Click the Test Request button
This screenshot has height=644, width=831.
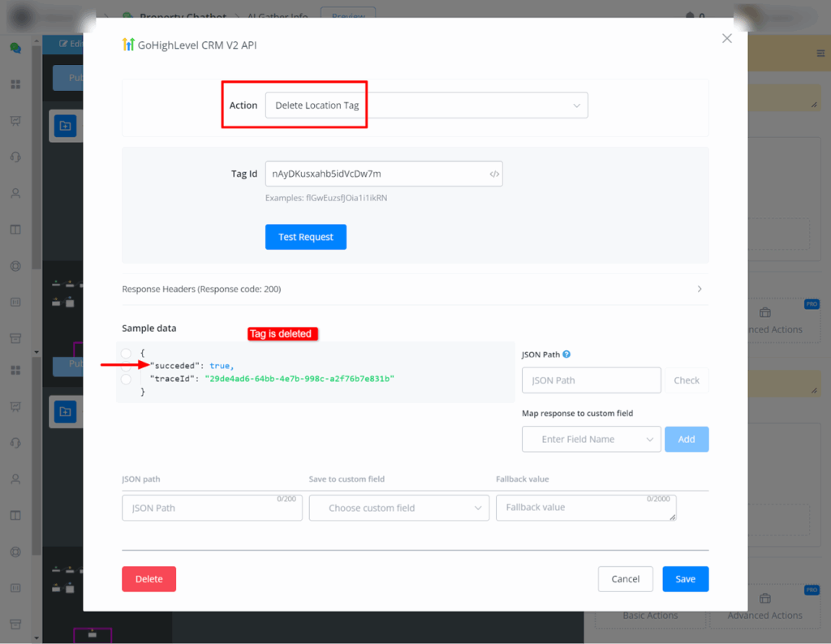coord(305,237)
